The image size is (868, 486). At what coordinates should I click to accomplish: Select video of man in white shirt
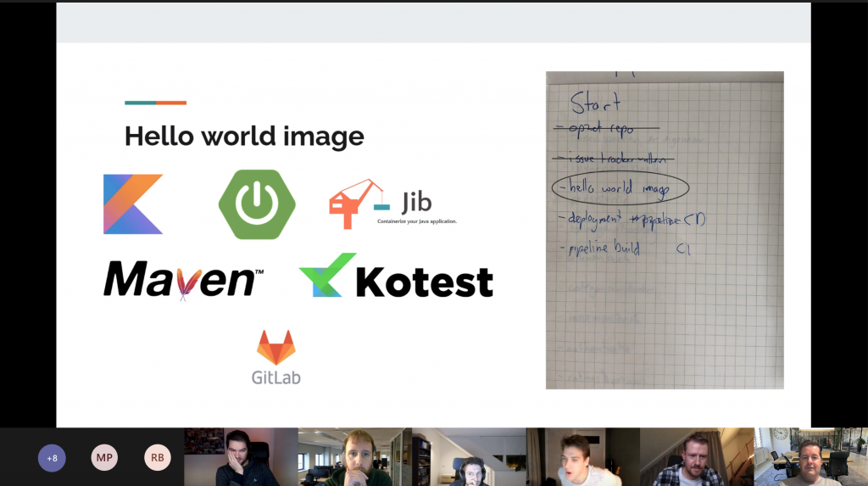[x=583, y=456]
